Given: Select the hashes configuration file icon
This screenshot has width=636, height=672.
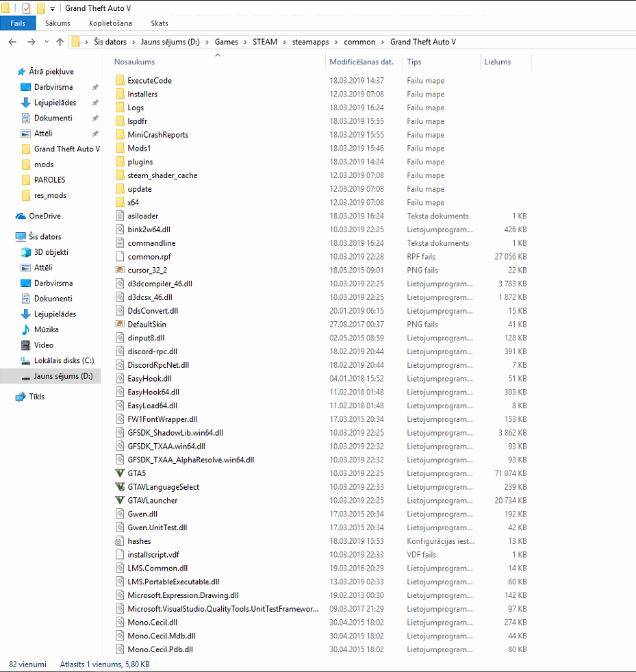Looking at the screenshot, I should (x=120, y=541).
